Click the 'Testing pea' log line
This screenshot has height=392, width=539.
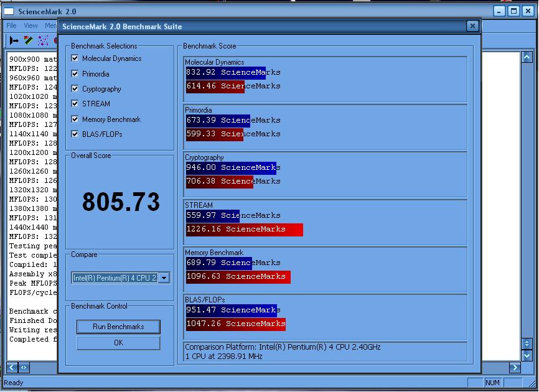[33, 246]
